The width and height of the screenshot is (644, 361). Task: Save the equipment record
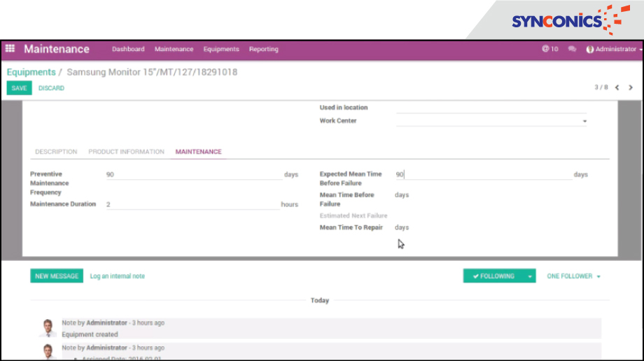[x=20, y=88]
